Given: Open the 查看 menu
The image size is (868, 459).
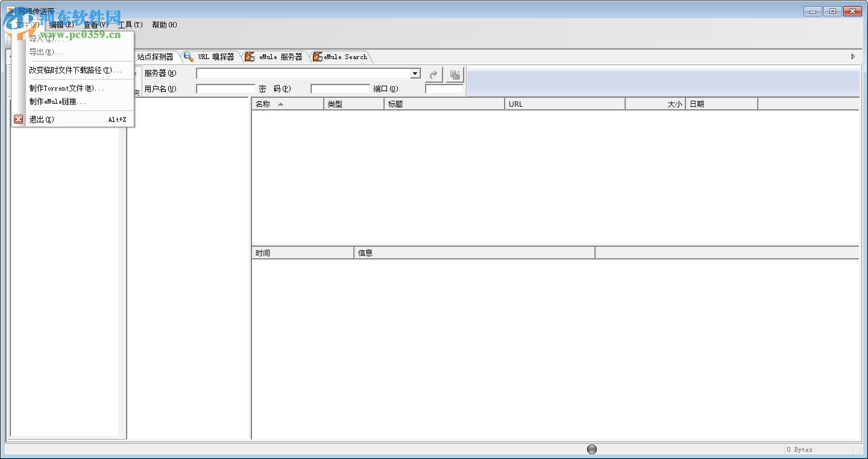Looking at the screenshot, I should click(x=96, y=25).
